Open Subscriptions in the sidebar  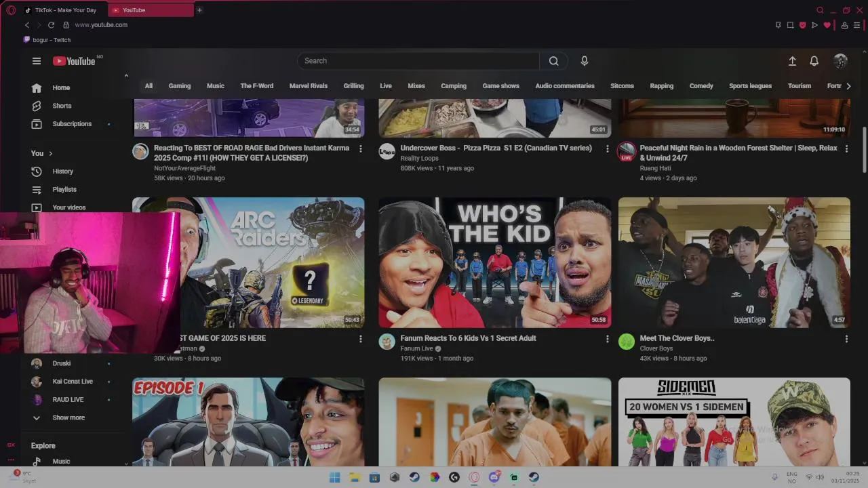tap(71, 124)
